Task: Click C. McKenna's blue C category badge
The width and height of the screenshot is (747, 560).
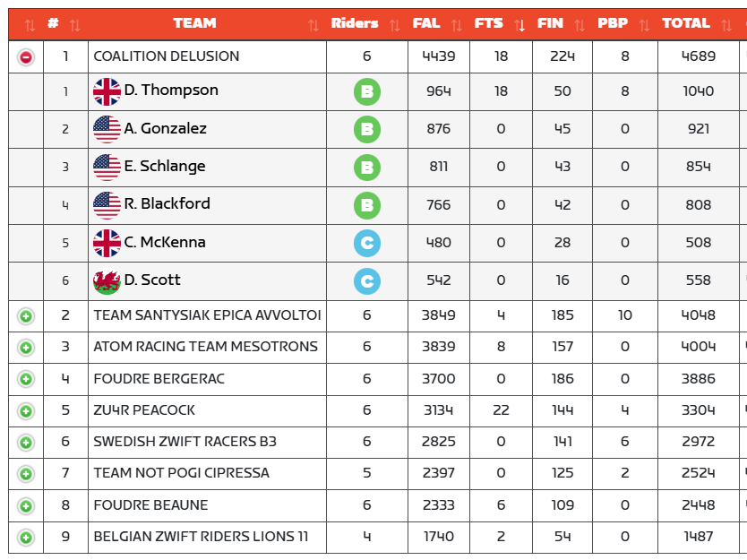Action: (366, 243)
